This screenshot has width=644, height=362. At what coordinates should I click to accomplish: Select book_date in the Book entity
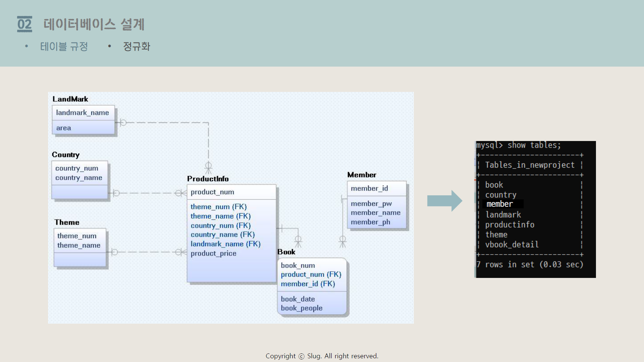click(x=298, y=299)
